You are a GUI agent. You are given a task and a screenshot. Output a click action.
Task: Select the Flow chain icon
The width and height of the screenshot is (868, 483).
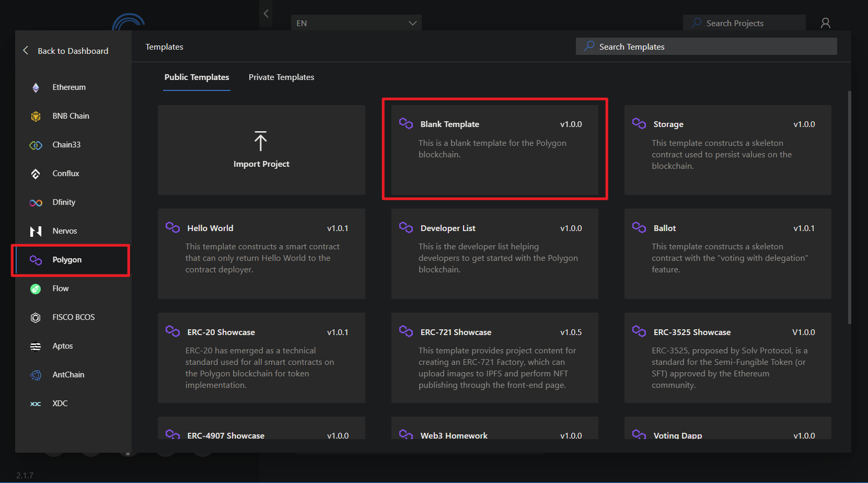pyautogui.click(x=36, y=289)
